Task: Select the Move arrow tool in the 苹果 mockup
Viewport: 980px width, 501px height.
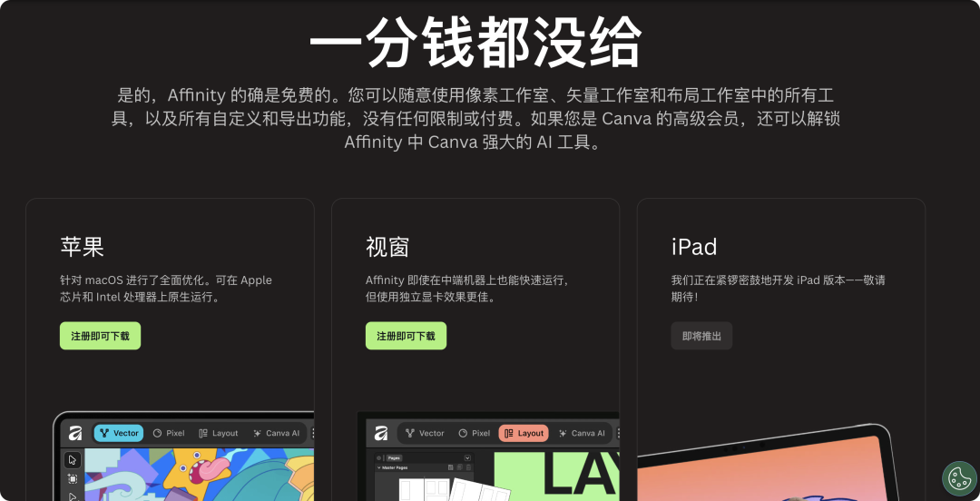Action: pyautogui.click(x=73, y=460)
